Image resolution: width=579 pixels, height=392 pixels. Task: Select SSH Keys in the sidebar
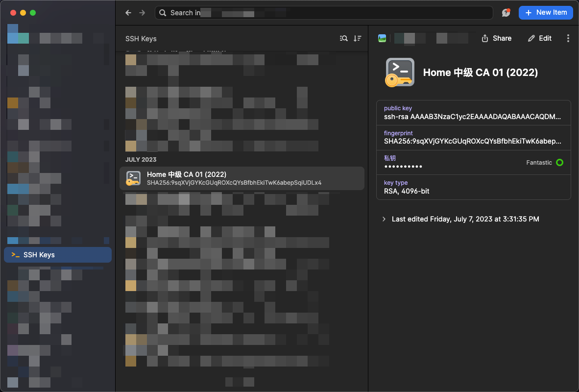coord(58,255)
